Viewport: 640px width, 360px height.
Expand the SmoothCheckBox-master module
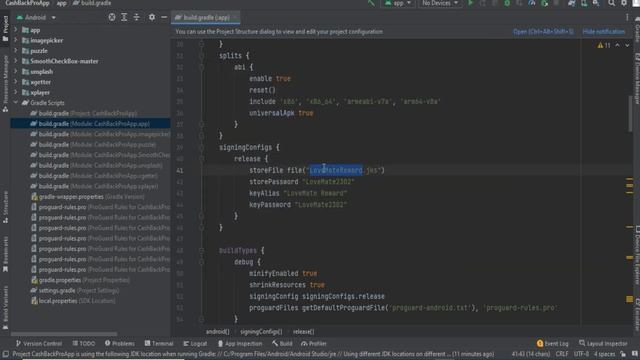[16, 61]
